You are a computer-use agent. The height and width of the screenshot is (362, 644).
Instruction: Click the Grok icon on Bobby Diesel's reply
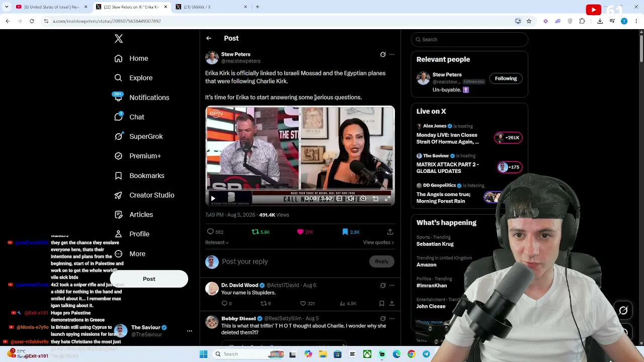383,318
